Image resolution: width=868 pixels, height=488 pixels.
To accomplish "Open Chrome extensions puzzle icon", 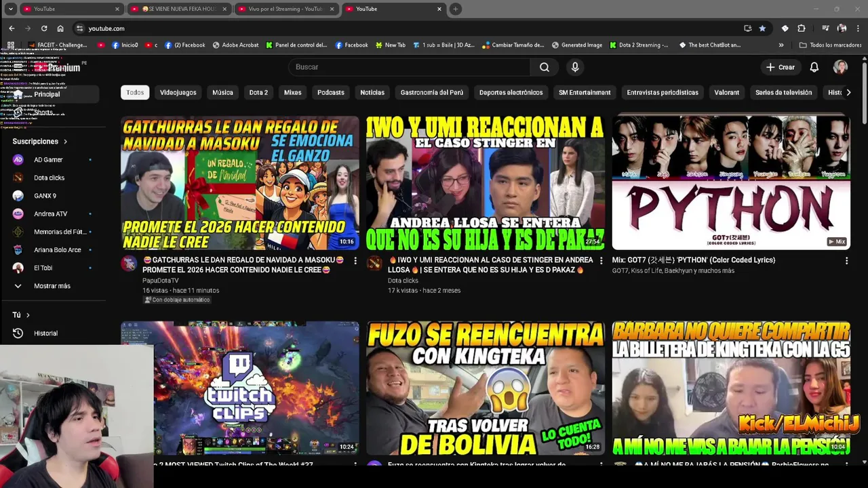I will point(802,28).
